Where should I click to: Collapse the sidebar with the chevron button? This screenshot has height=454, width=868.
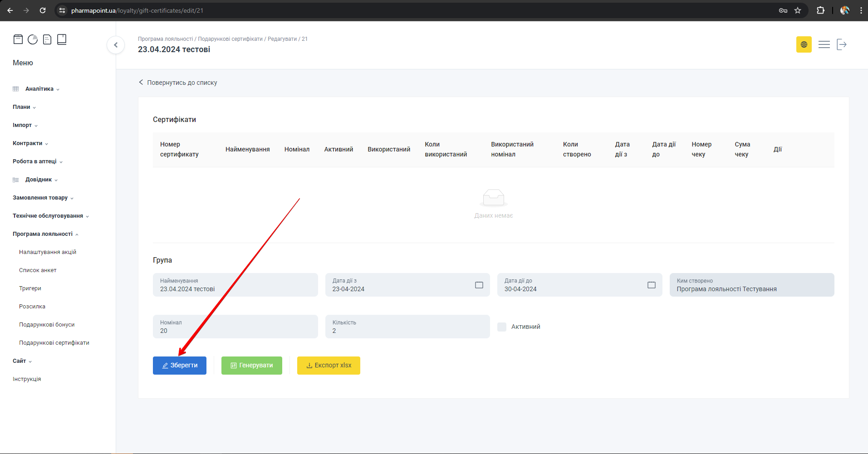(116, 45)
